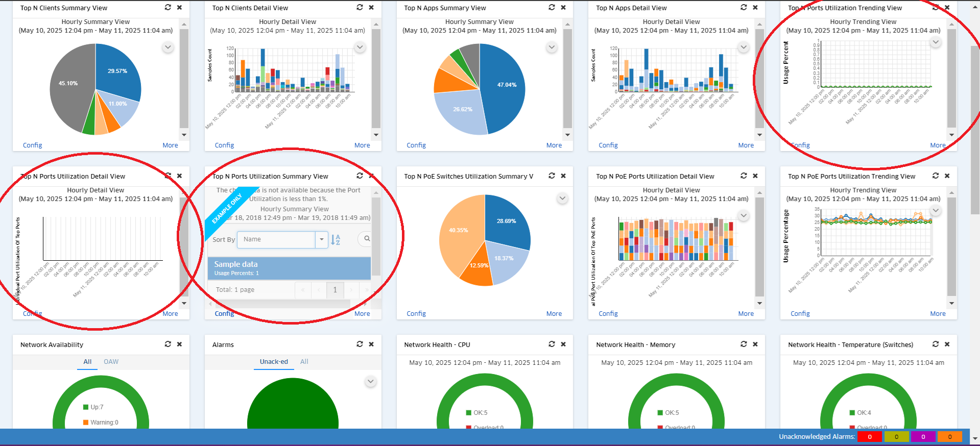Refresh the Top N Apps Summary View widget
The width and height of the screenshot is (980, 446).
click(552, 7)
